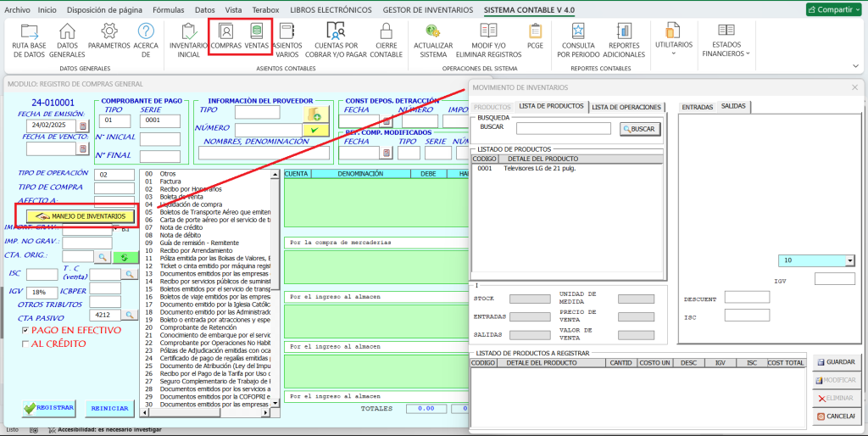
Task: Select Lista de Productos tab
Action: (x=551, y=106)
